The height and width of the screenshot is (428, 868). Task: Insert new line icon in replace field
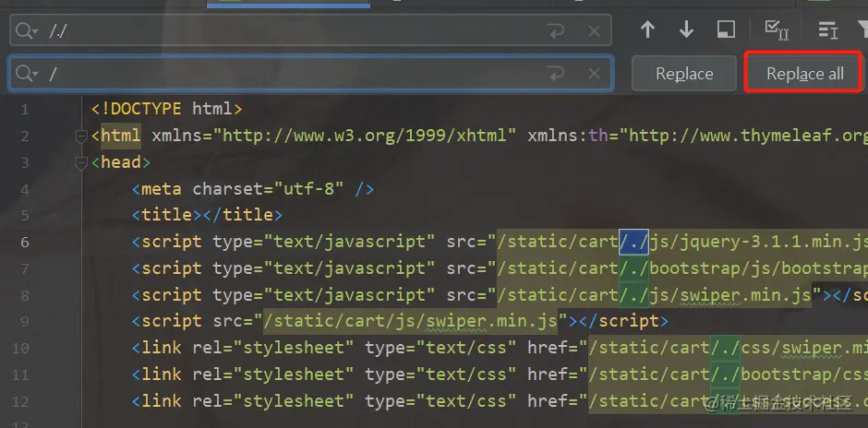click(555, 73)
